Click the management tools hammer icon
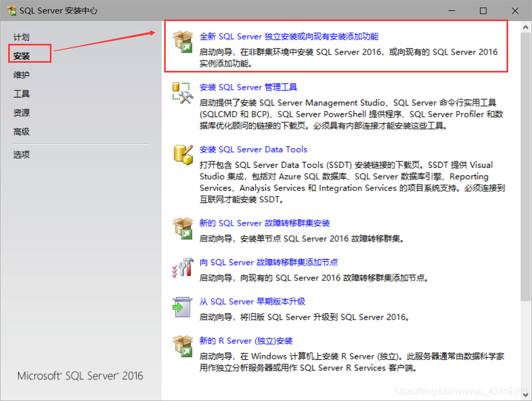This screenshot has height=401, width=532. pos(183,93)
